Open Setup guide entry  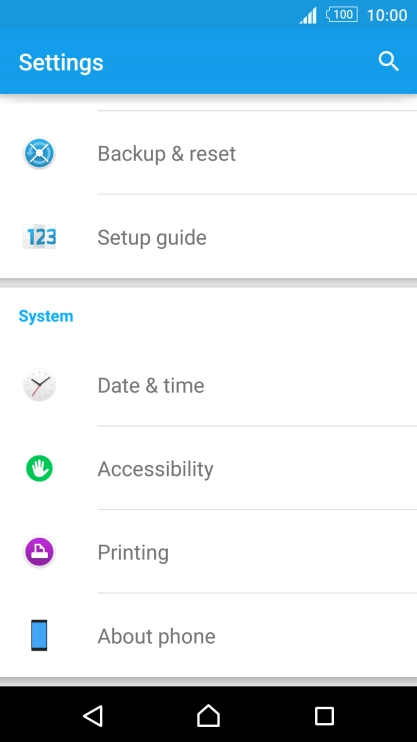click(x=208, y=237)
